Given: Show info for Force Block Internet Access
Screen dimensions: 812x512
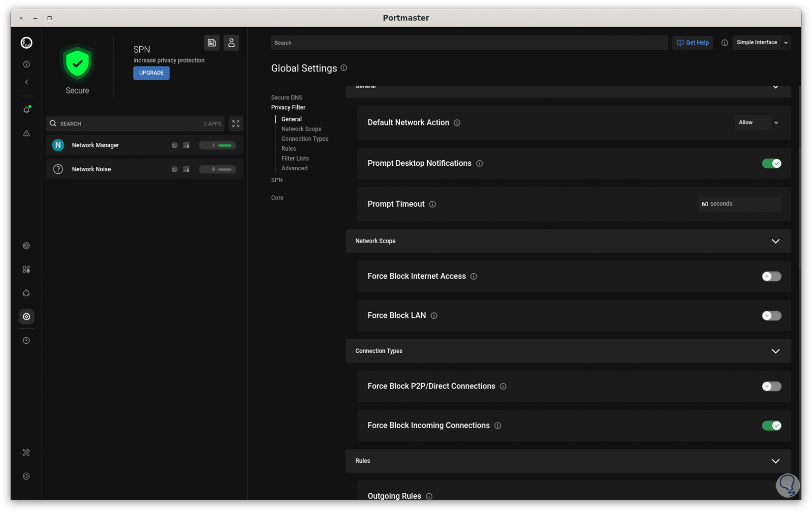Looking at the screenshot, I should 474,277.
